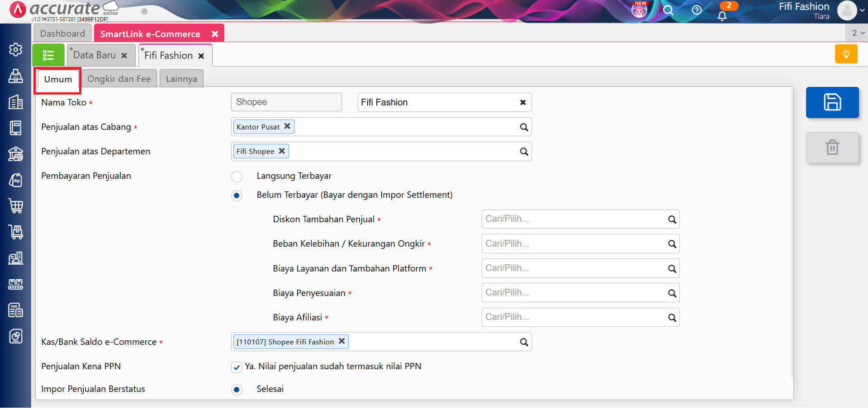Open the Rp price tag module icon
The height and width of the screenshot is (410, 868).
pos(15,180)
